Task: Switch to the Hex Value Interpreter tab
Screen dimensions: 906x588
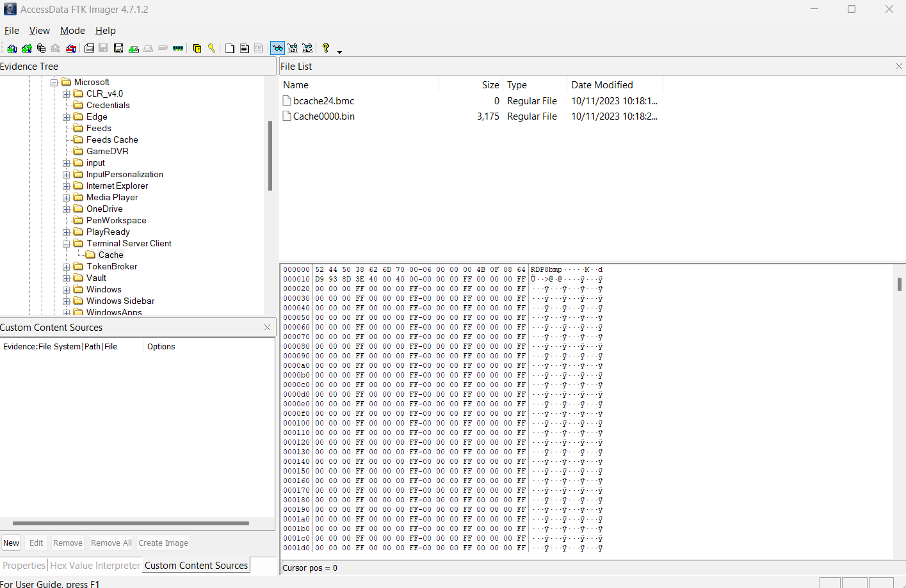Action: (x=95, y=566)
